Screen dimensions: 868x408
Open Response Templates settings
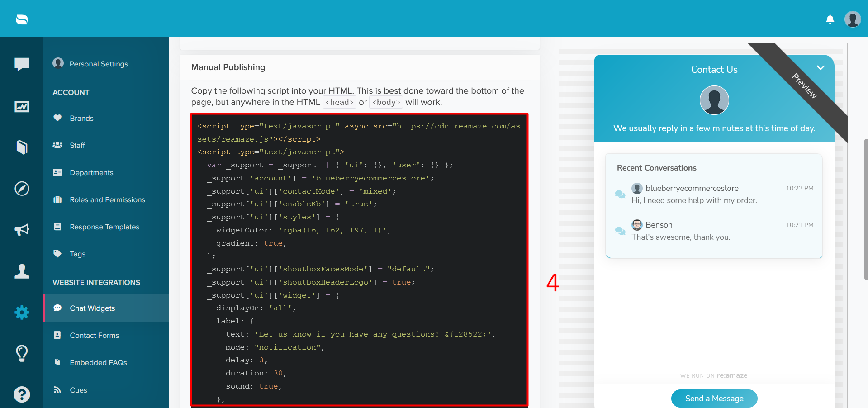click(104, 227)
